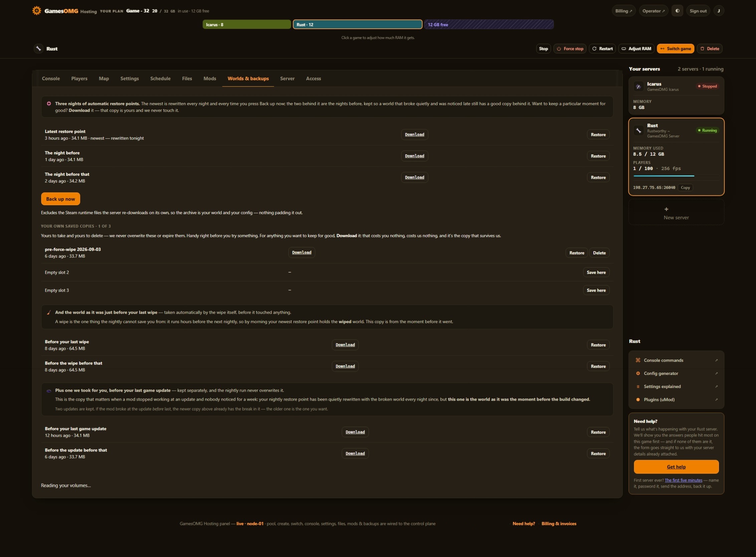Open Billing external link

pyautogui.click(x=623, y=11)
